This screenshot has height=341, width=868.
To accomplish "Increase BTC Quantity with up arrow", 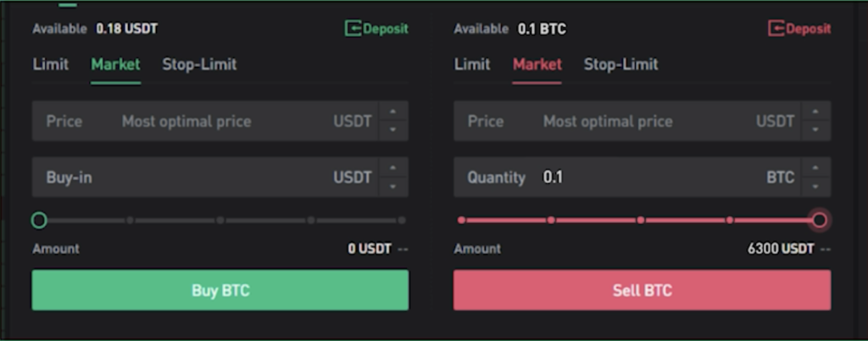I will (x=815, y=168).
